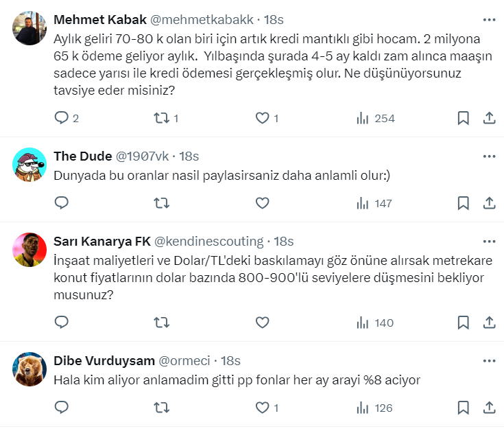Open more options on Mehmet Kabak's tweet
Image resolution: width=504 pixels, height=431 pixels.
pos(489,19)
